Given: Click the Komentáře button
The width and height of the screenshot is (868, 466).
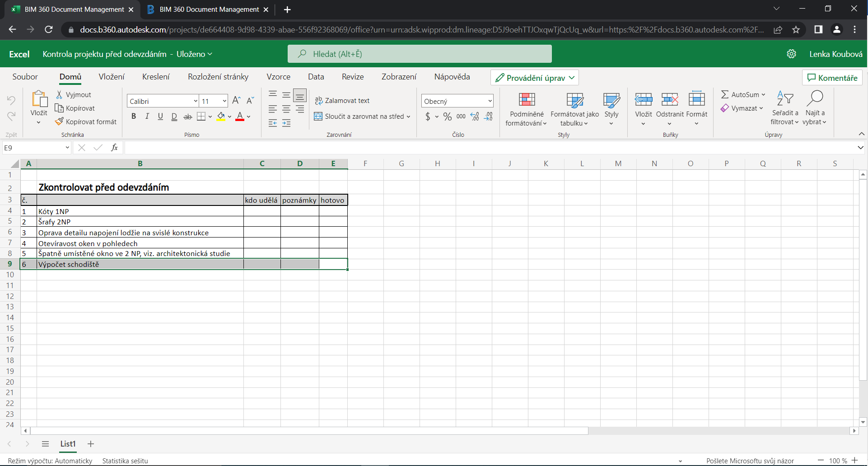Looking at the screenshot, I should coord(832,78).
